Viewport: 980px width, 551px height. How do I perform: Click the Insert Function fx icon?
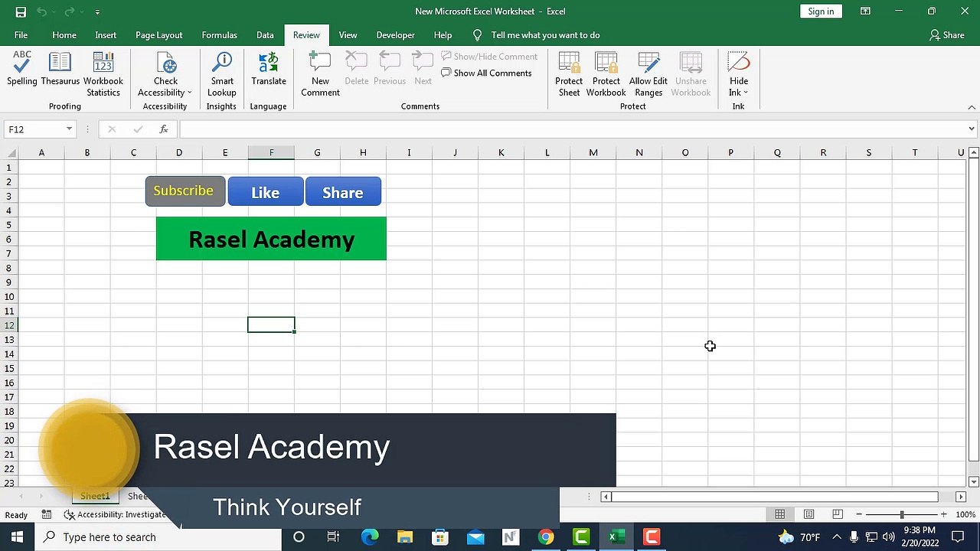tap(163, 129)
